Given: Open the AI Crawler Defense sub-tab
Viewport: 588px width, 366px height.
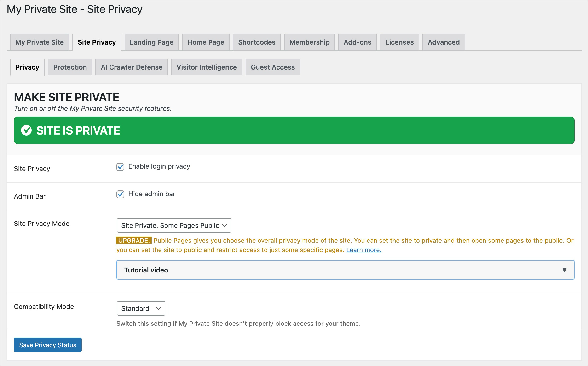Looking at the screenshot, I should pyautogui.click(x=131, y=67).
